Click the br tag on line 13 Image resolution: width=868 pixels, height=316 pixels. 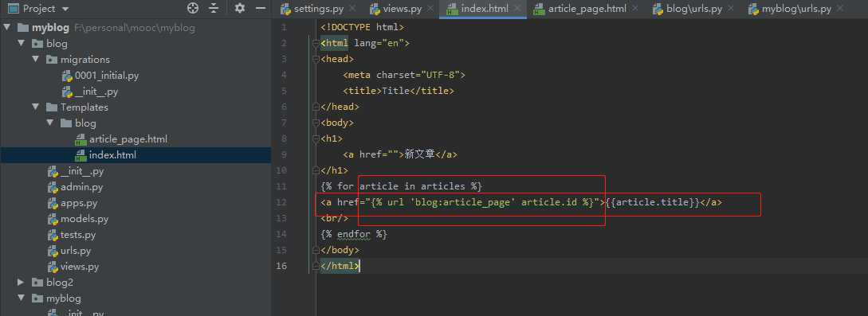(x=334, y=219)
